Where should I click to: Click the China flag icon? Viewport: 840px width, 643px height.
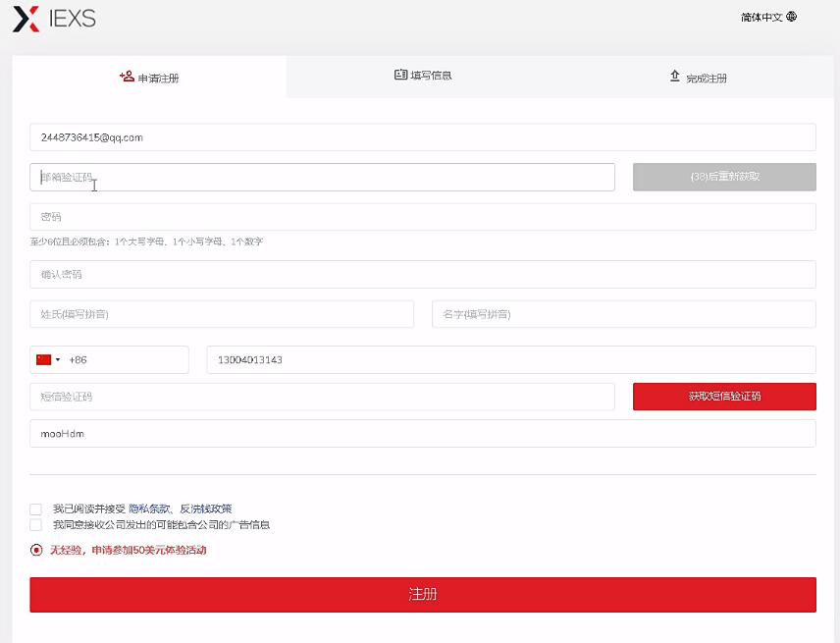click(43, 360)
